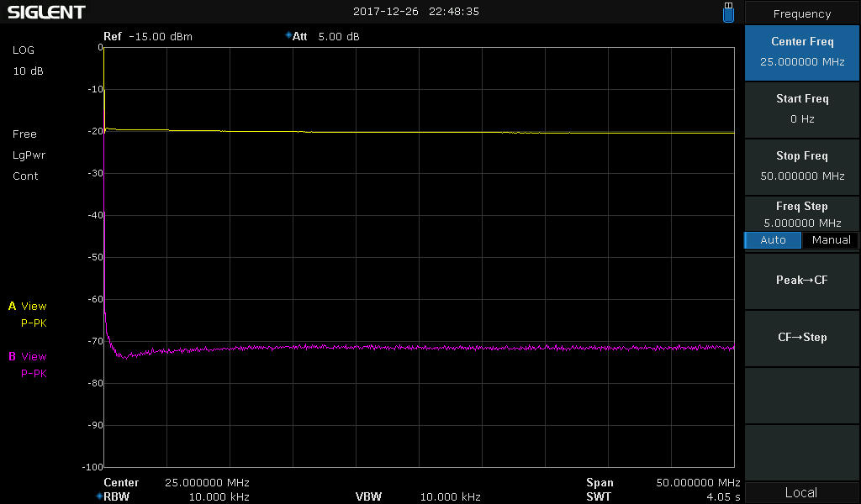This screenshot has height=504, width=861.
Task: Click the Frequency menu title
Action: [801, 13]
